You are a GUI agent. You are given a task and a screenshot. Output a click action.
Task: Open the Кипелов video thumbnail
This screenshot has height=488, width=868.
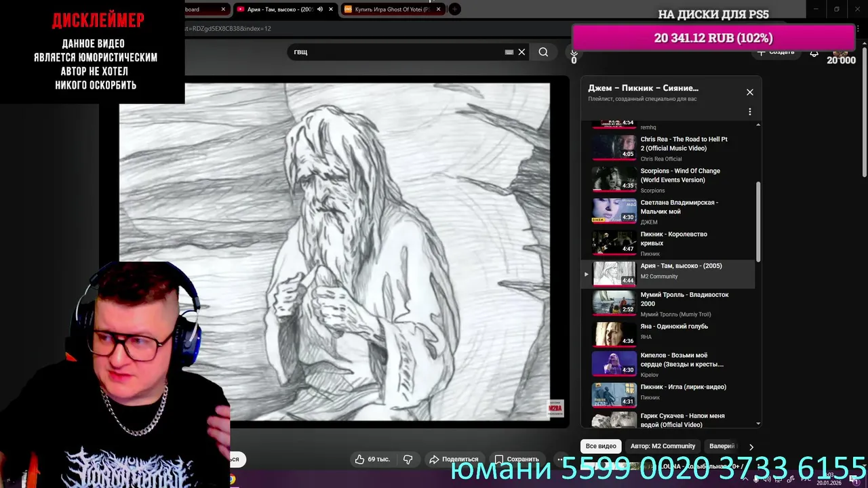tap(614, 363)
